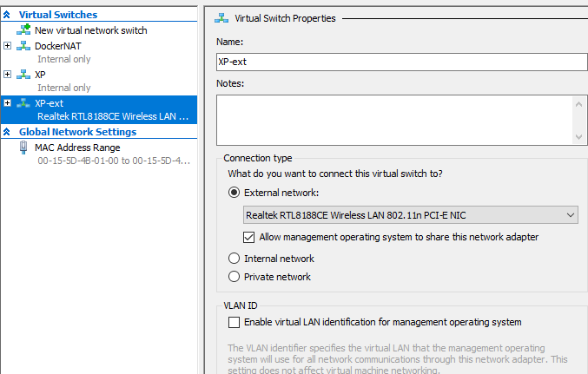Click the Name field containing XP-ext
This screenshot has width=588, height=374.
401,62
